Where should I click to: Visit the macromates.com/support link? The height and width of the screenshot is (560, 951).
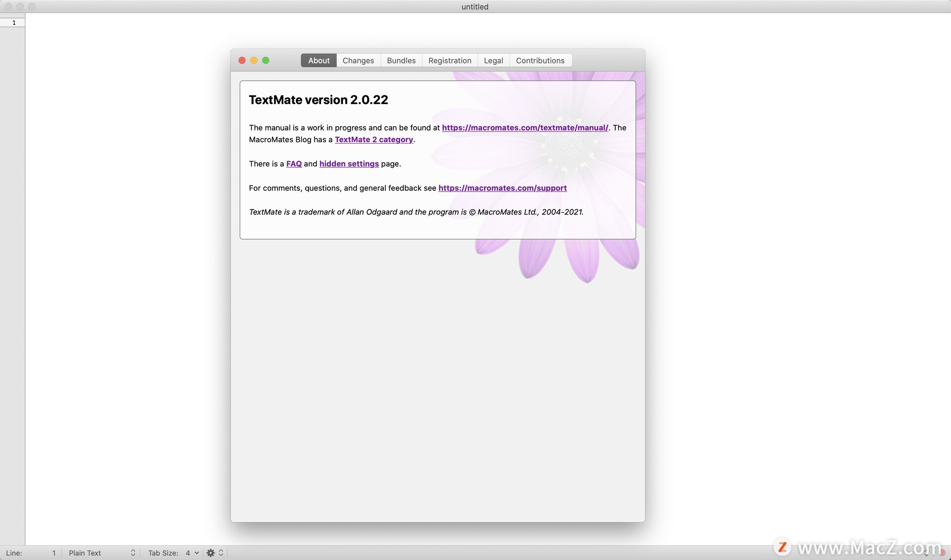(x=502, y=188)
